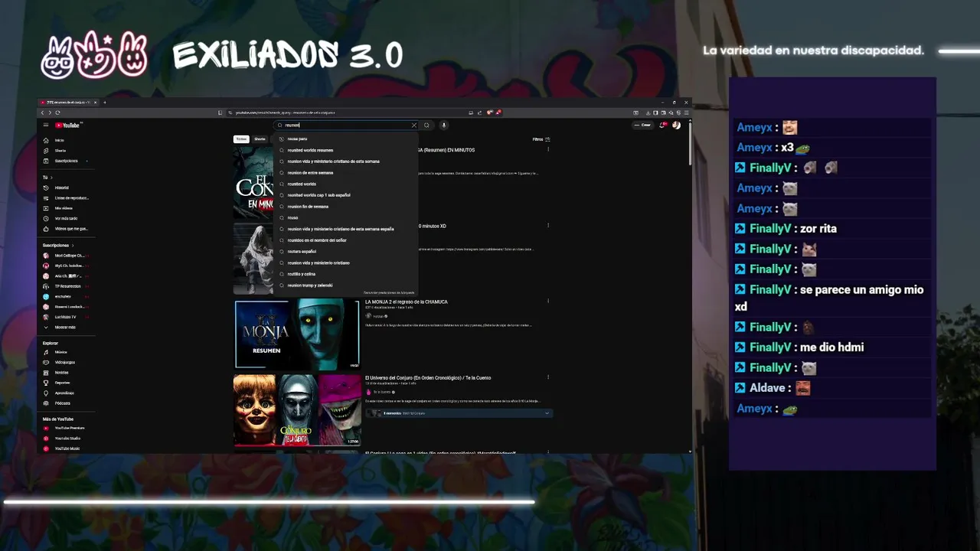Image resolution: width=980 pixels, height=551 pixels.
Task: Click the Crear button
Action: tap(643, 125)
